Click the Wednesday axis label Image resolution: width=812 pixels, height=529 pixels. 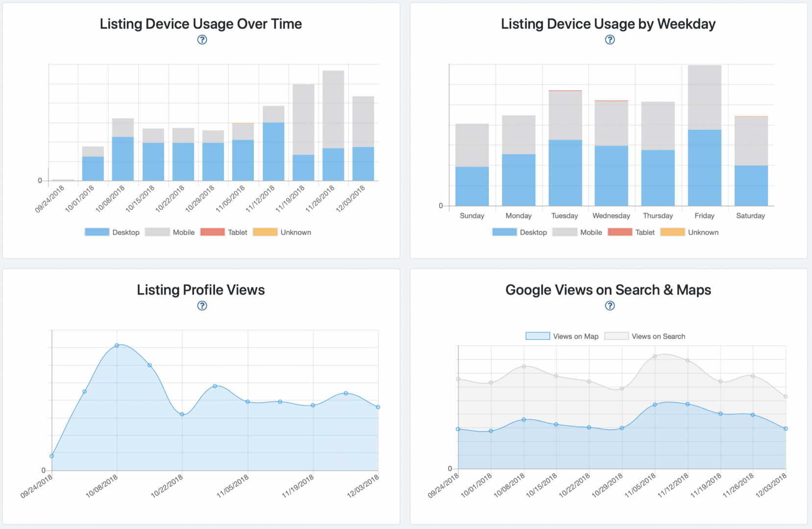coord(611,216)
